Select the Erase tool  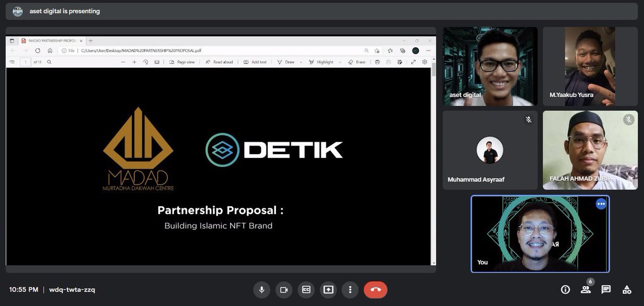(357, 62)
